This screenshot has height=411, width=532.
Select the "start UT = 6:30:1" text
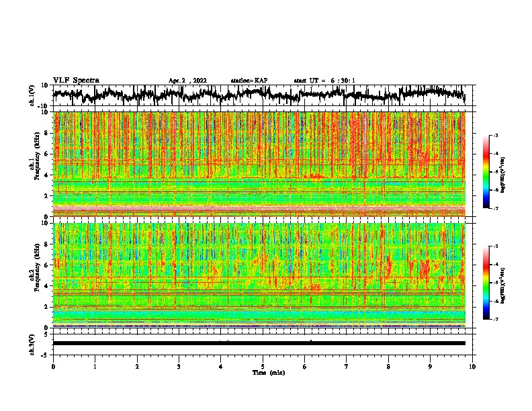click(x=324, y=81)
